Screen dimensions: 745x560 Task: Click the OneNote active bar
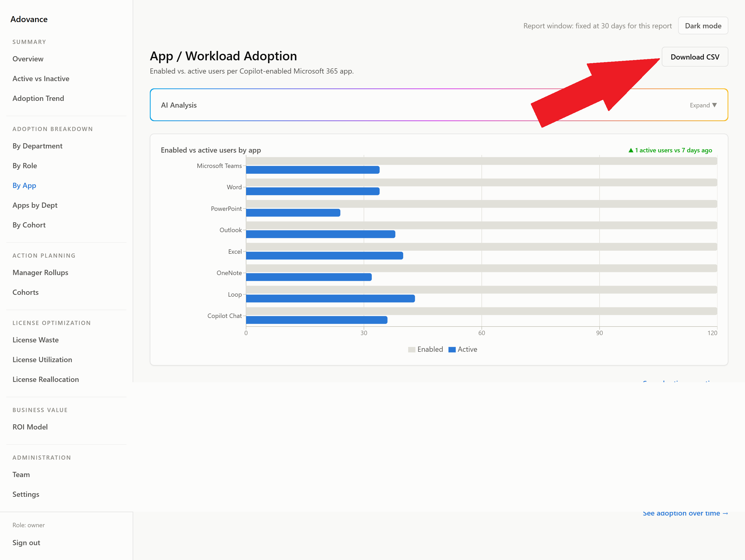(x=309, y=277)
